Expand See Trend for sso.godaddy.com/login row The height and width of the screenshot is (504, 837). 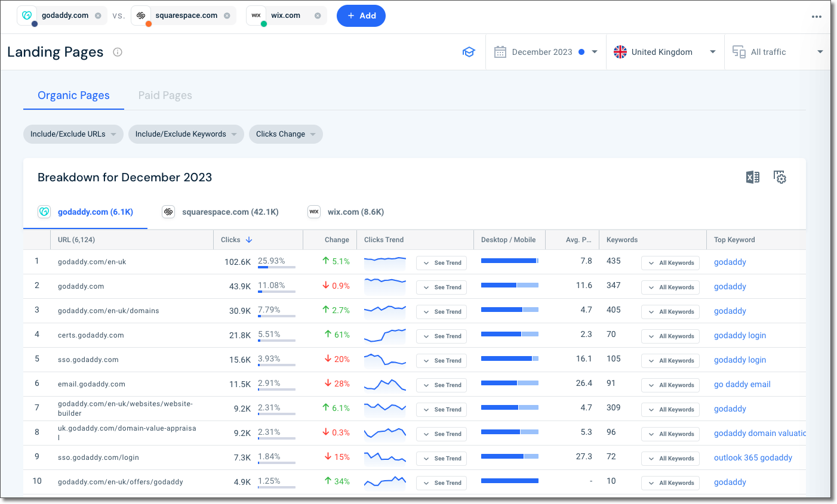[441, 458]
